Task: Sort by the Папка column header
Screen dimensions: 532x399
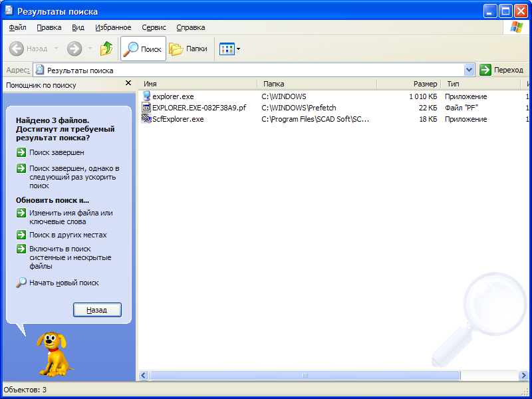Action: pos(317,84)
